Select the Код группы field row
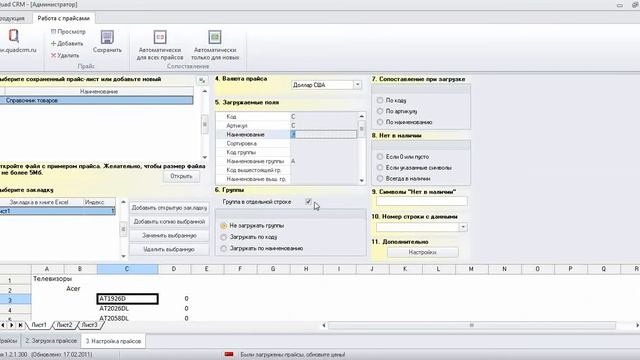This screenshot has height=360, width=640. tap(287, 152)
